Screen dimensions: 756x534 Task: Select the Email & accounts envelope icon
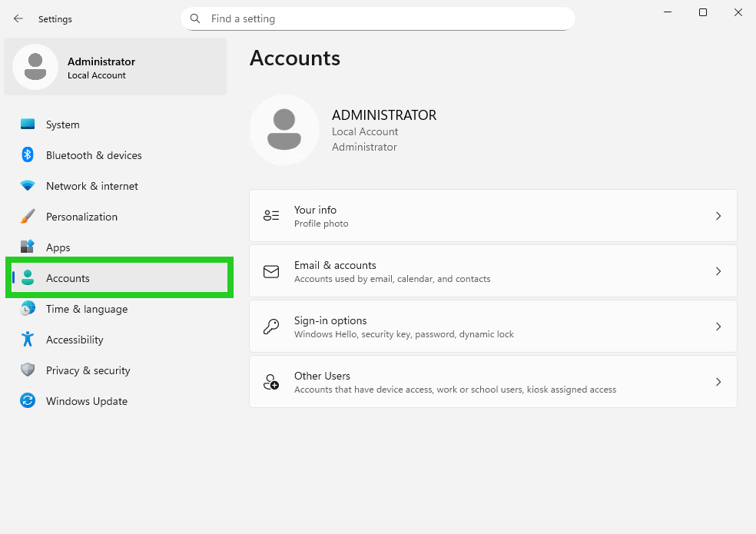(270, 270)
